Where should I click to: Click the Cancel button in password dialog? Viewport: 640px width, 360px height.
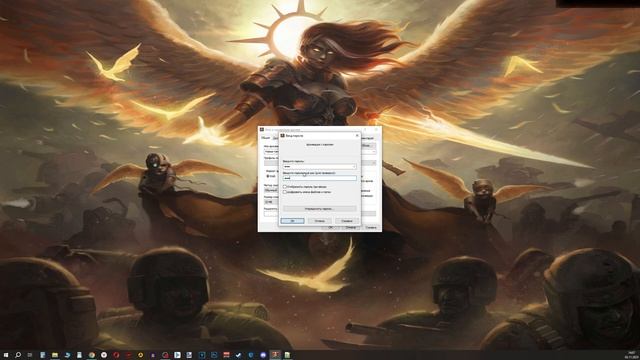(320, 221)
